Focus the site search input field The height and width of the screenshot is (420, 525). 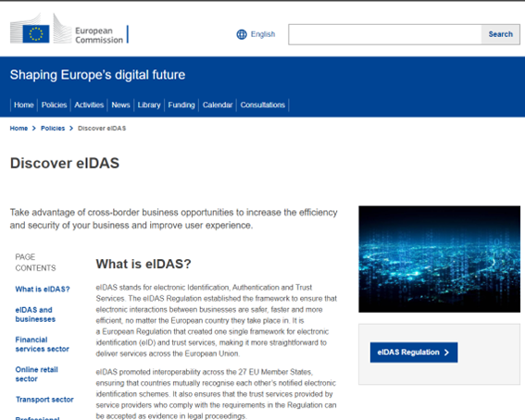(385, 34)
